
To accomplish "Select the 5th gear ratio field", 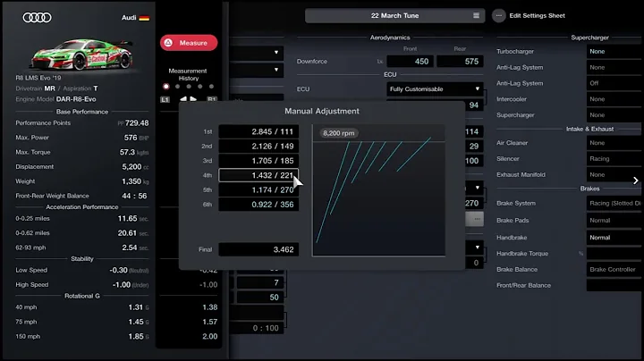I will pos(258,190).
